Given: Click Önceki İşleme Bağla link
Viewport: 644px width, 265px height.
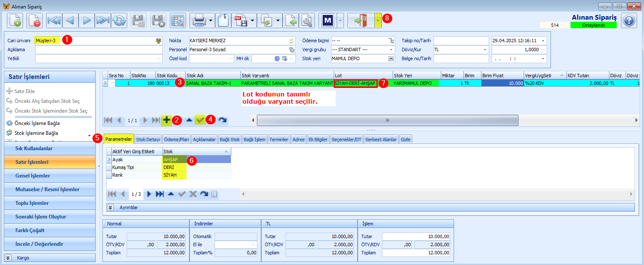Looking at the screenshot, I should point(37,123).
